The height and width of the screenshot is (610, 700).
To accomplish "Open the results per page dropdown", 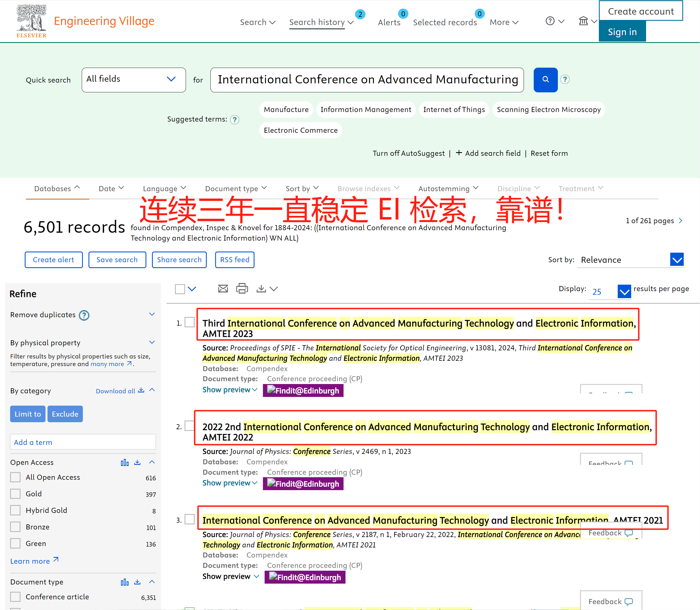I will [610, 291].
